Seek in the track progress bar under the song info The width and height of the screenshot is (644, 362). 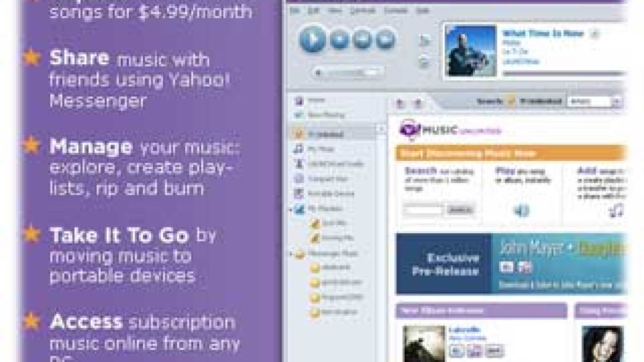pos(563,73)
